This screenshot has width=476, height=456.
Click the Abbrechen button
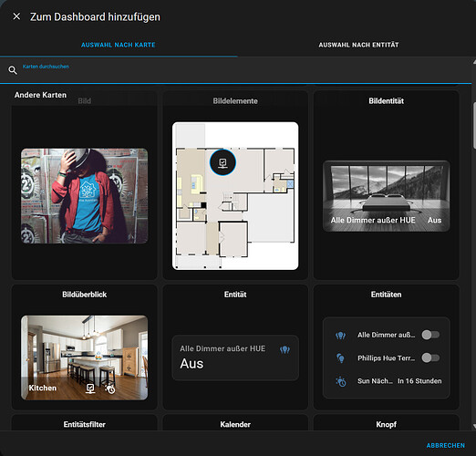(446, 445)
